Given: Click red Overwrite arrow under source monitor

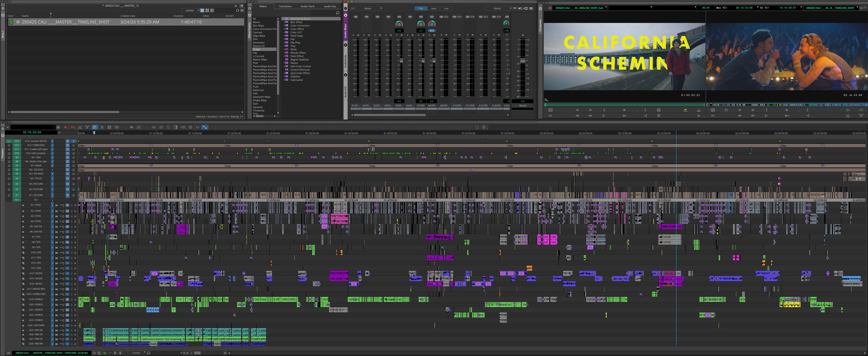Looking at the screenshot, I should pyautogui.click(x=699, y=110).
